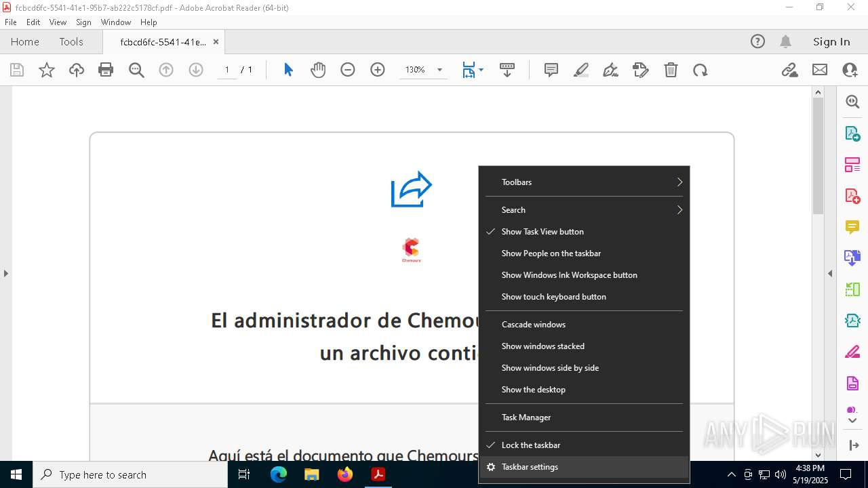Open Create PDF in right pane
Image resolution: width=868 pixels, height=488 pixels.
point(852,195)
